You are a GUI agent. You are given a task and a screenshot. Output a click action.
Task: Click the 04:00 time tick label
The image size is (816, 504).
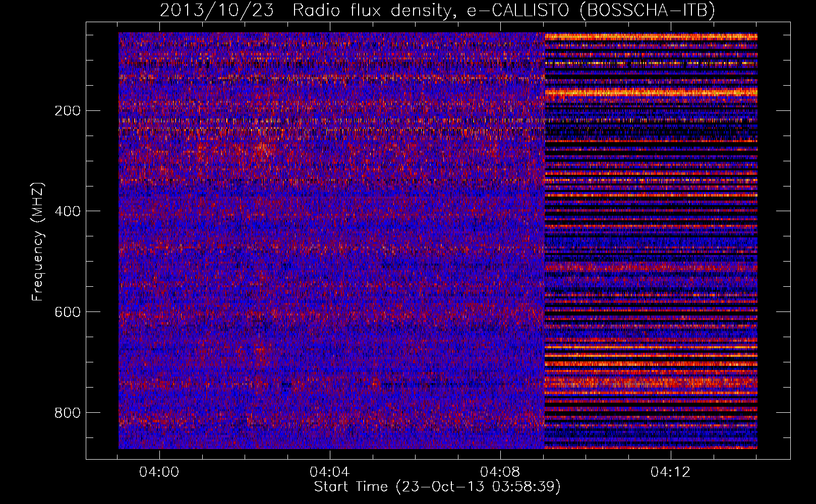click(159, 472)
